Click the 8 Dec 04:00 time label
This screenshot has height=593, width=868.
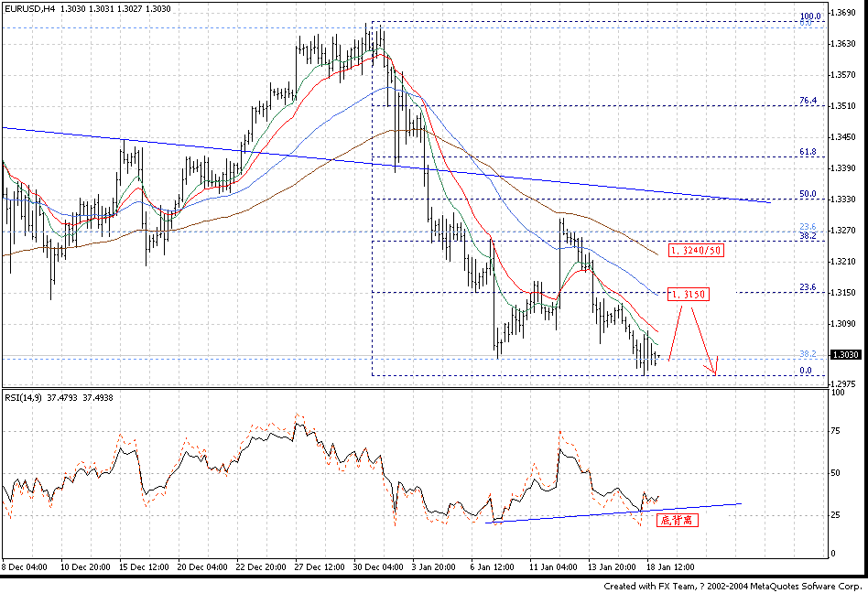pyautogui.click(x=25, y=567)
